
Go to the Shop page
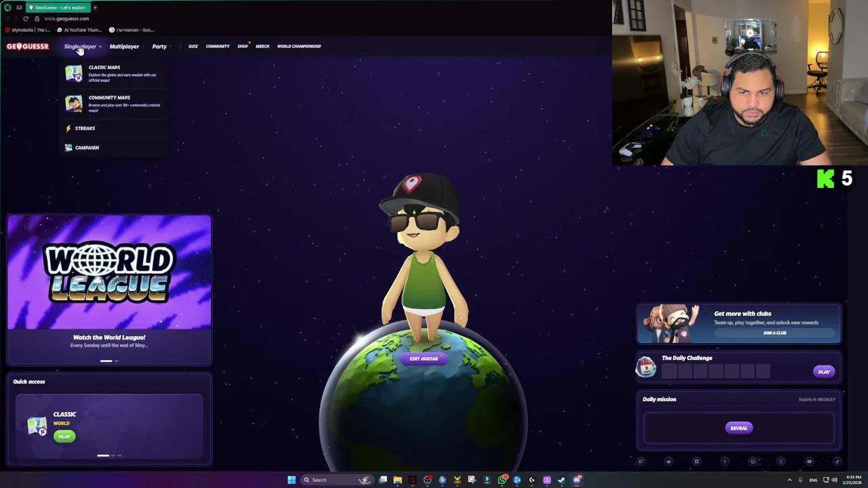tap(243, 46)
